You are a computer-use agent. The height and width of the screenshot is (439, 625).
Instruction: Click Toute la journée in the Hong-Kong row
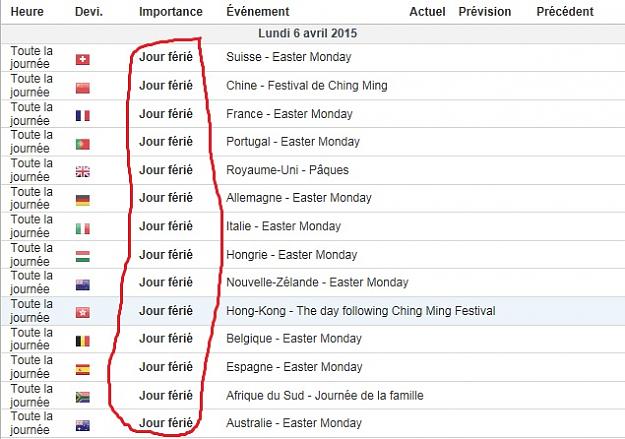click(x=31, y=311)
